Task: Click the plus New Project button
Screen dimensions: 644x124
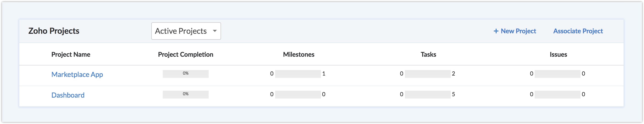Action: (x=514, y=31)
